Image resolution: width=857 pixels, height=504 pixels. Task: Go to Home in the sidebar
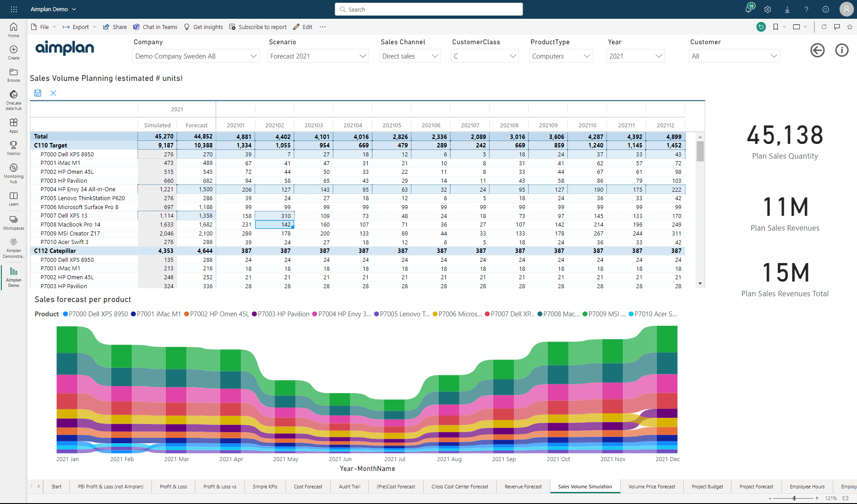point(13,30)
